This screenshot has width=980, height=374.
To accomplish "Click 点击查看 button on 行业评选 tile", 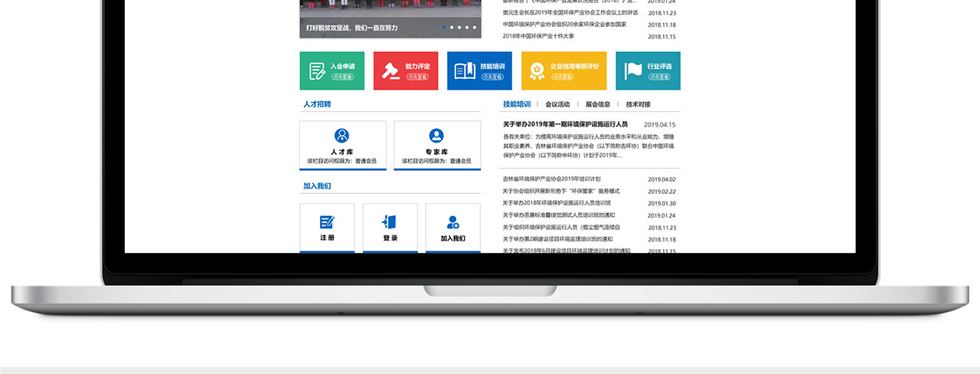I will pyautogui.click(x=659, y=77).
